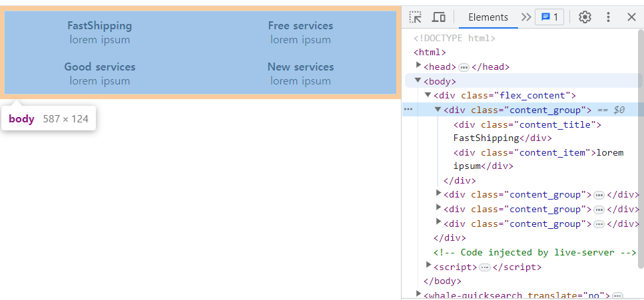
Task: Click ellipsis badge of second content_group
Action: [599, 195]
